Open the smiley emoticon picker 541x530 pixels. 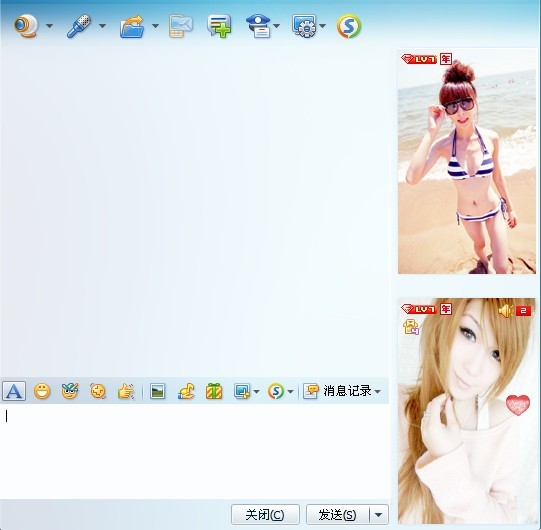[42, 391]
